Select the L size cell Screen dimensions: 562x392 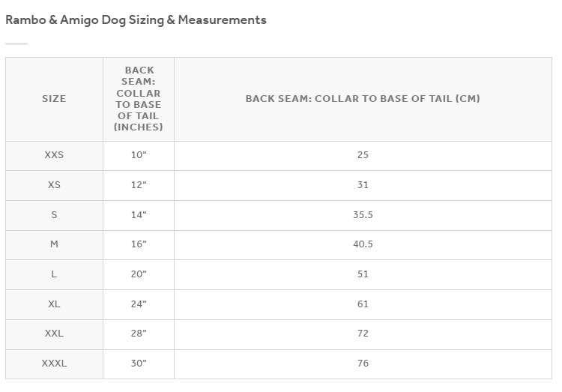click(54, 274)
